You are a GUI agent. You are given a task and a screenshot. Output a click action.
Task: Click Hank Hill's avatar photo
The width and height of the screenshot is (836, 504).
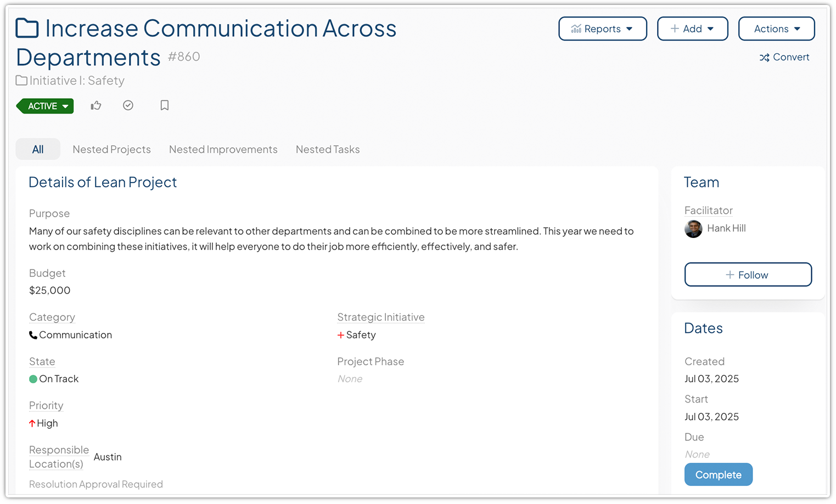[x=693, y=229]
